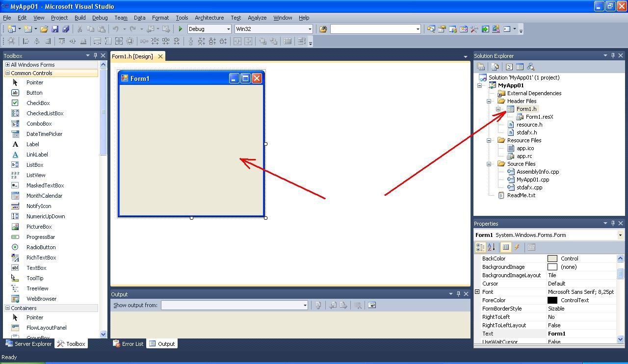Collapse the Header Files folder node
Image resolution: width=628 pixels, height=364 pixels.
tap(489, 101)
